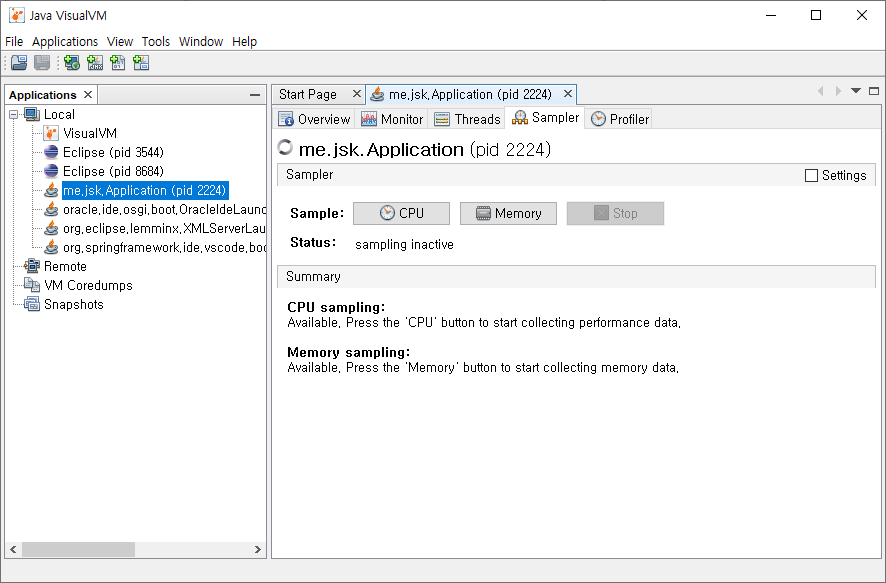Select the Remote tree node
Viewport: 886px width, 583px height.
66,266
